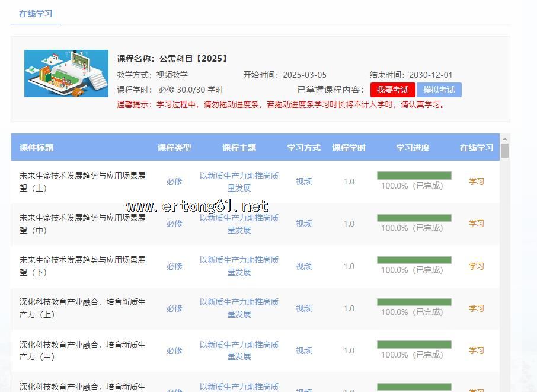The height and width of the screenshot is (392, 537).
Task: Open the 模拟考试 mock exam button
Action: click(x=439, y=90)
